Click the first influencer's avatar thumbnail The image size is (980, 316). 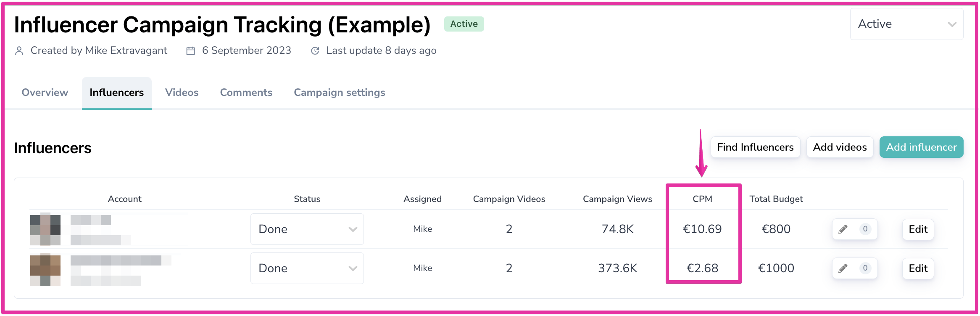(x=45, y=230)
